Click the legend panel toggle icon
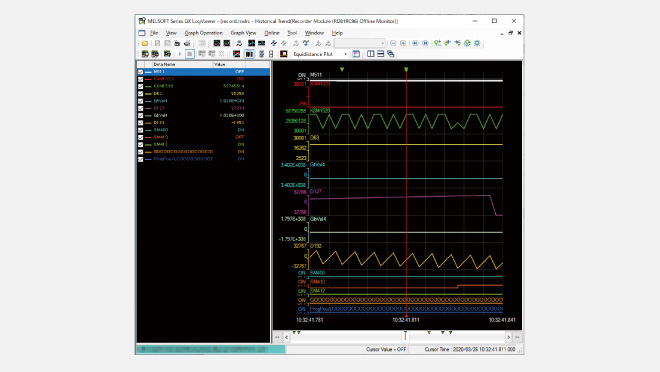The width and height of the screenshot is (660, 372). [356, 54]
